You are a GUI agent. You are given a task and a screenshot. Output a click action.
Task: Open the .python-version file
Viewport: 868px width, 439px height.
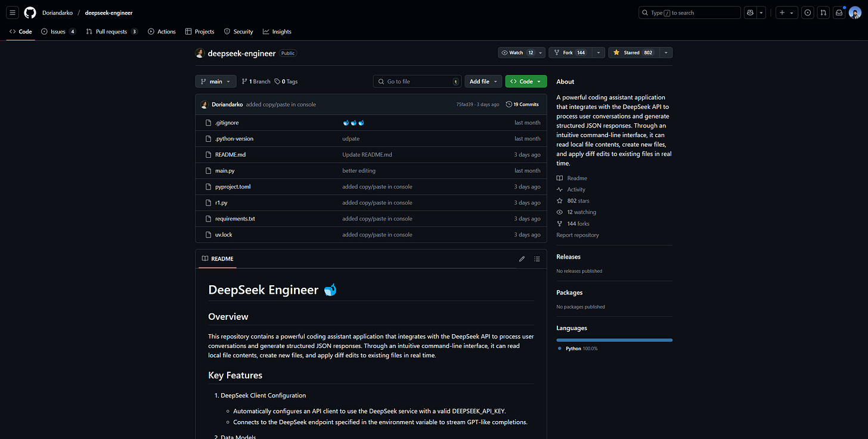coord(234,139)
